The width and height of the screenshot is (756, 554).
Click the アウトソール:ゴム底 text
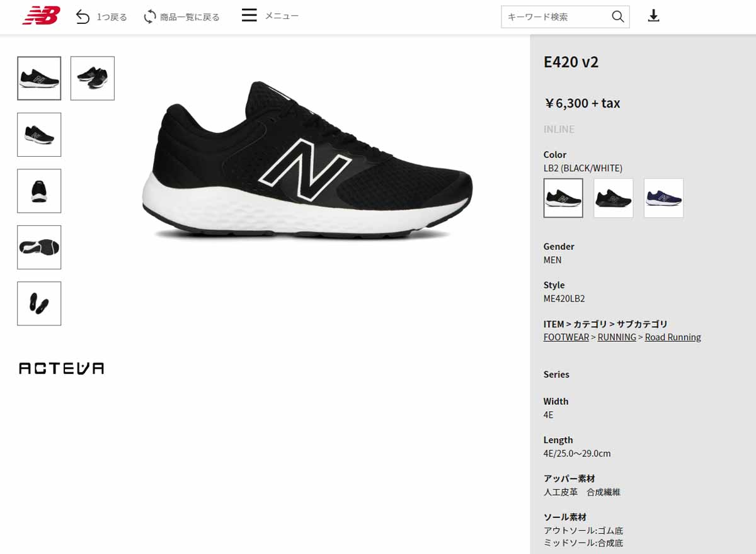pyautogui.click(x=583, y=531)
